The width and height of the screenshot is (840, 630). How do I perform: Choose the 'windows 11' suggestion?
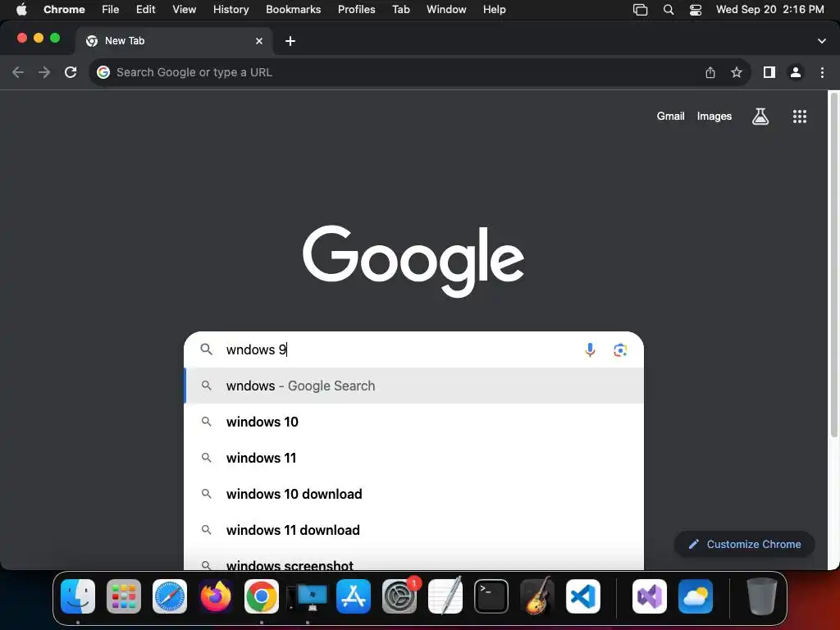coord(413,458)
